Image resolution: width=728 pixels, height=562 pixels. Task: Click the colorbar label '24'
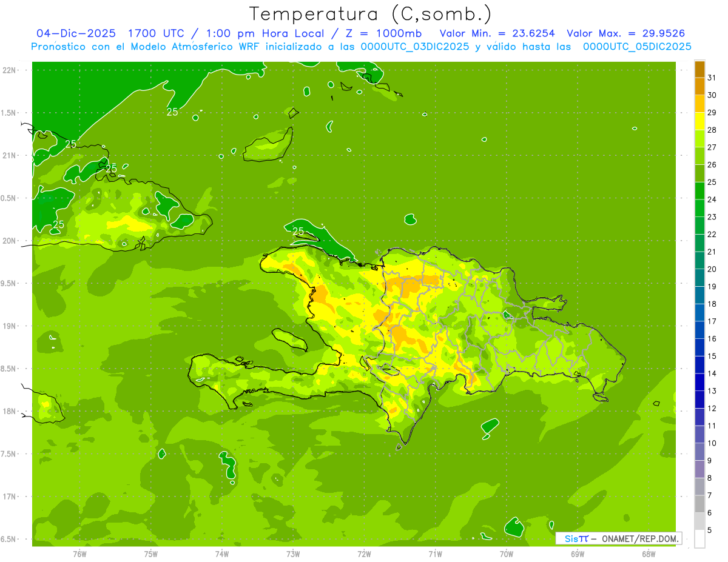tap(712, 199)
